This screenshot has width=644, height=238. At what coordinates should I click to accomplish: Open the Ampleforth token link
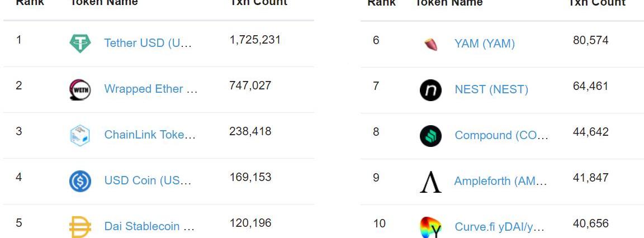pyautogui.click(x=500, y=182)
